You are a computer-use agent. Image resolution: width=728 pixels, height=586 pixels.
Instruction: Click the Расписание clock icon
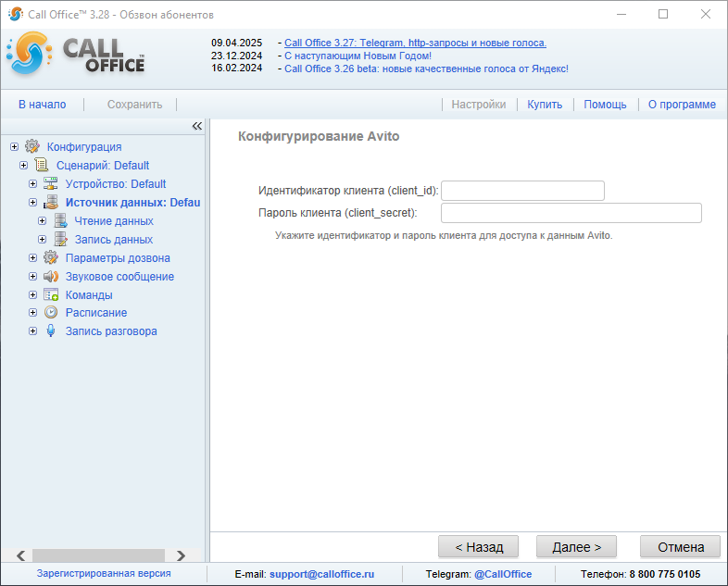tap(51, 313)
